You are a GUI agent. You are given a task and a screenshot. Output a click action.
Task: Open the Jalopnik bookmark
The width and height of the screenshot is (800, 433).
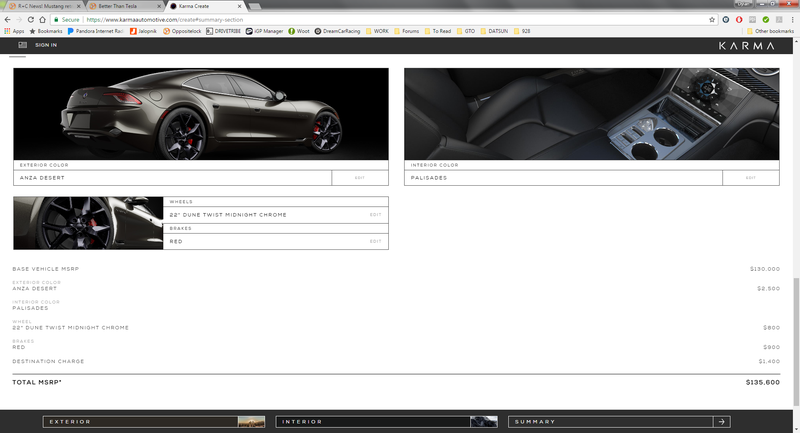click(x=143, y=31)
